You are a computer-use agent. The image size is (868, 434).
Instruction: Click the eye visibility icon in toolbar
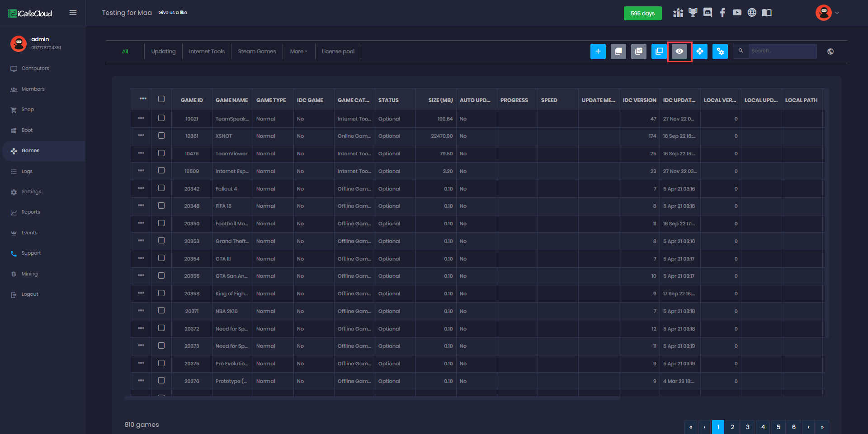tap(679, 51)
